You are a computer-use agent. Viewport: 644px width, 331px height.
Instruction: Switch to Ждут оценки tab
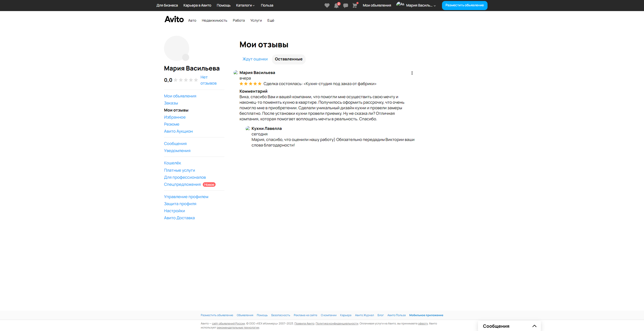(x=255, y=59)
